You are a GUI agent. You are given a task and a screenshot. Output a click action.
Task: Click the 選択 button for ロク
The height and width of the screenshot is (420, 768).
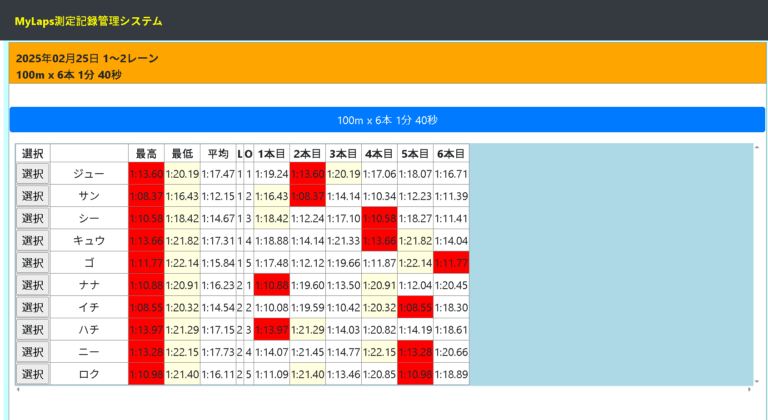tap(33, 374)
